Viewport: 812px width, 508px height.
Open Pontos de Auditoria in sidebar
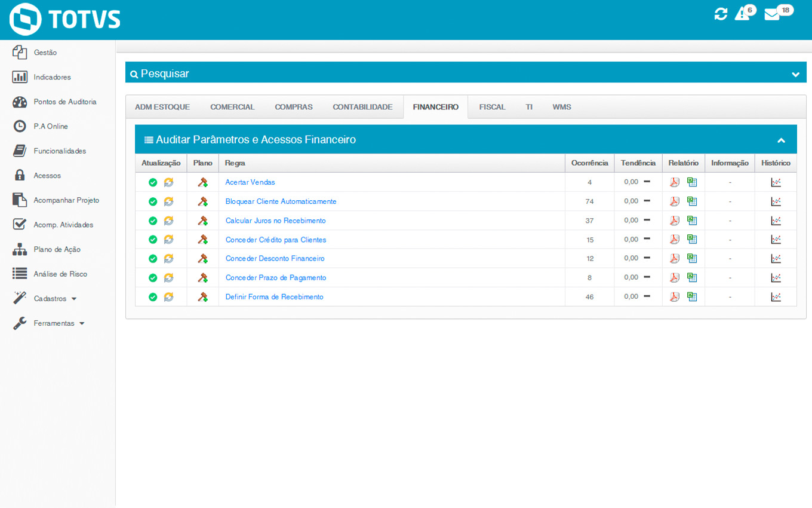tap(64, 102)
